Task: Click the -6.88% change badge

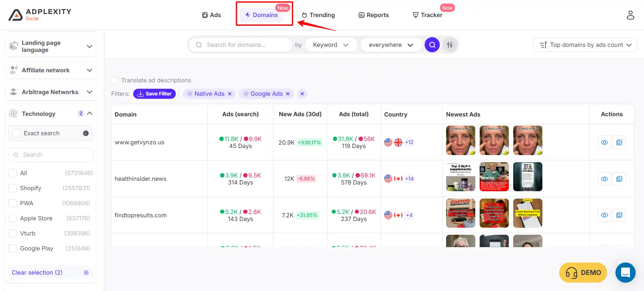Action: pyautogui.click(x=307, y=179)
